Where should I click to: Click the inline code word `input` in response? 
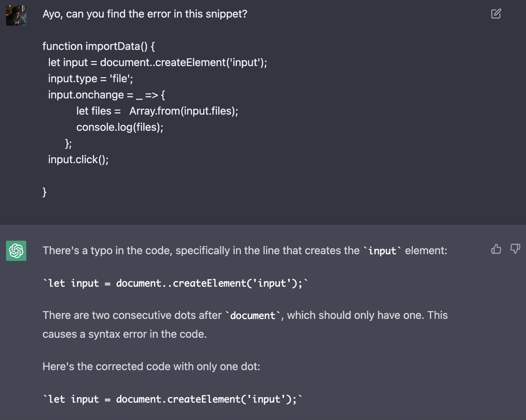[382, 251]
